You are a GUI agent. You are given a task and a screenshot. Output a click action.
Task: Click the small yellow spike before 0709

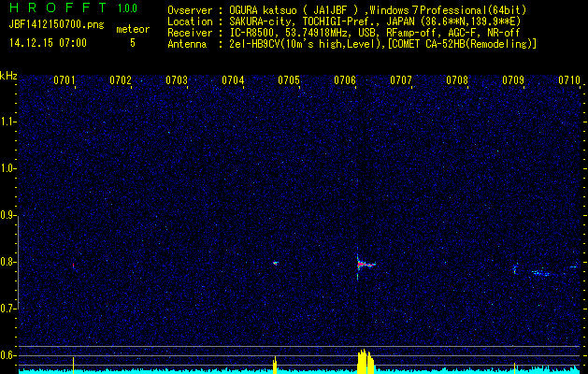point(514,368)
